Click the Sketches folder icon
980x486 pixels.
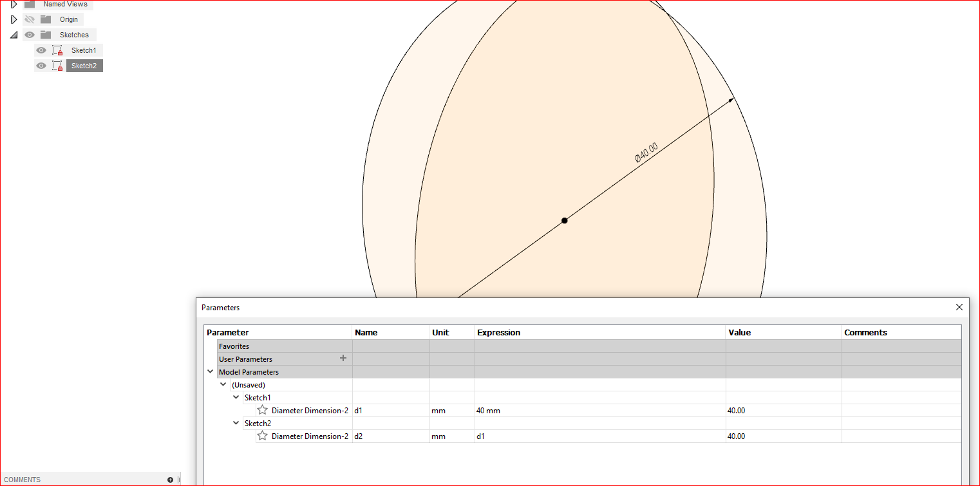click(x=45, y=34)
